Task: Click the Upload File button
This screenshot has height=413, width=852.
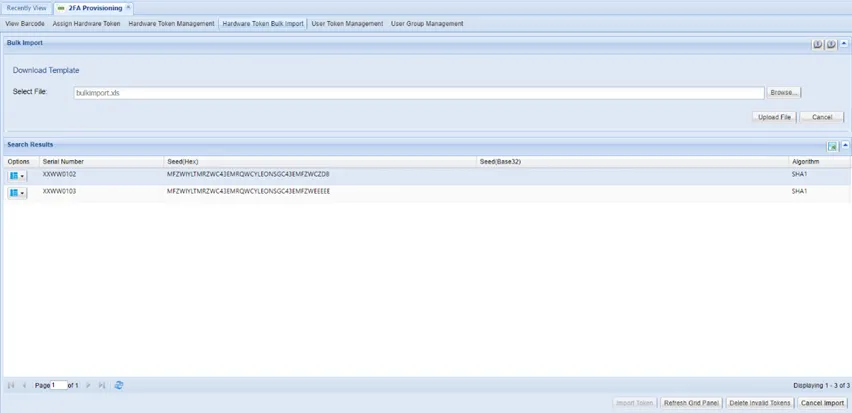Action: point(774,117)
